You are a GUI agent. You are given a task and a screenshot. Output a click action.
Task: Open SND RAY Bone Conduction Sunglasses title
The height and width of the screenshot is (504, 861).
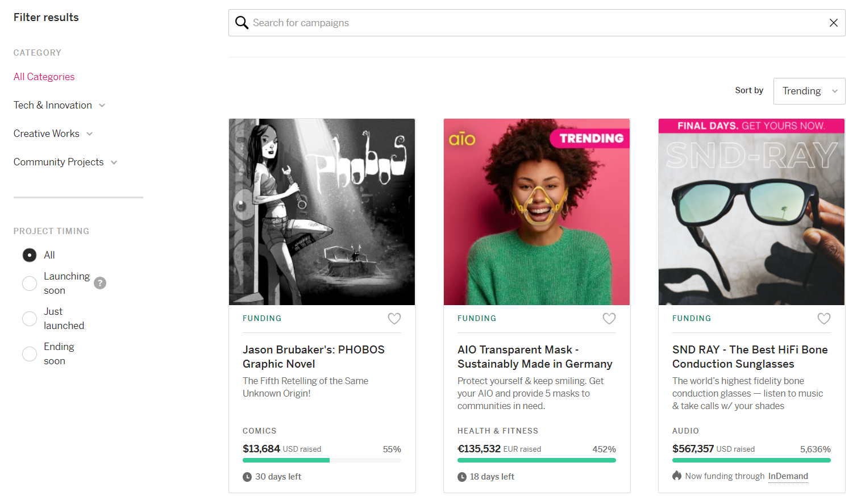750,357
